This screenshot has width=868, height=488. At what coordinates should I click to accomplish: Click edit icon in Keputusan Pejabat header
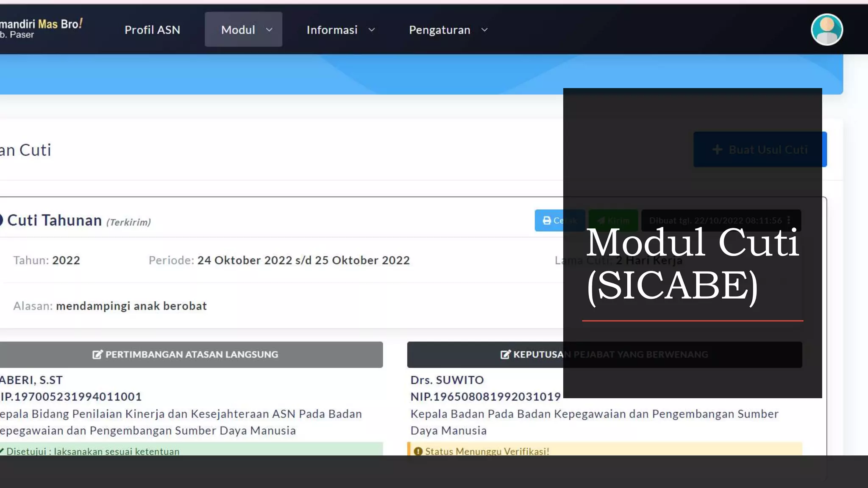(x=505, y=355)
